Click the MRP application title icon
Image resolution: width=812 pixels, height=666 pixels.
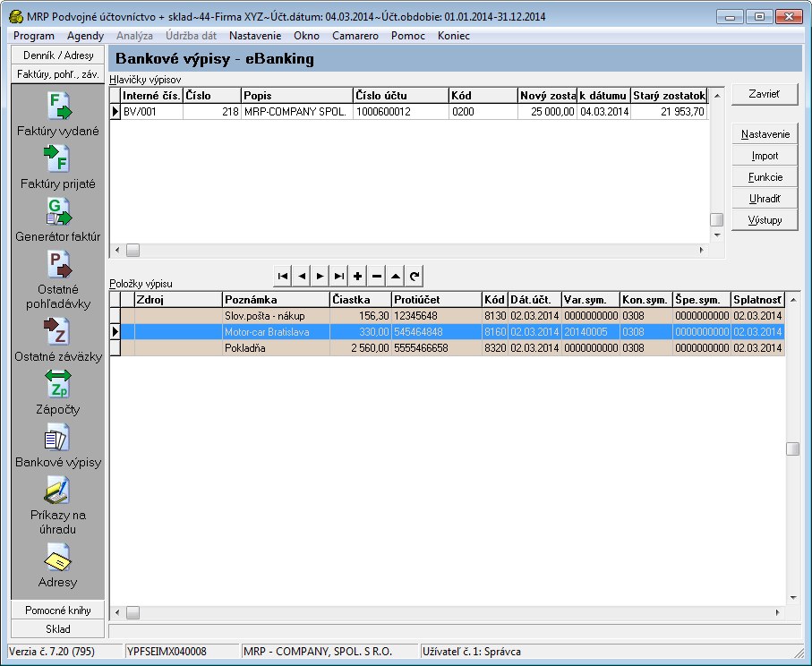pyautogui.click(x=16, y=17)
